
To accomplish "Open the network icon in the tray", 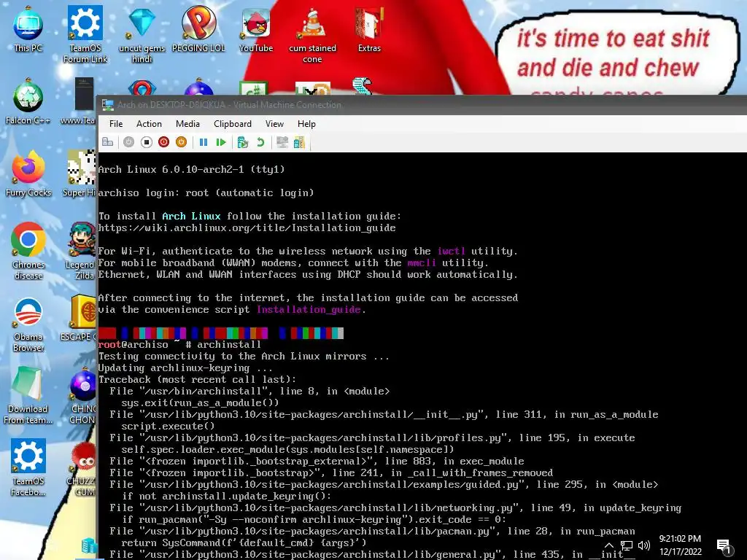I will 627,545.
